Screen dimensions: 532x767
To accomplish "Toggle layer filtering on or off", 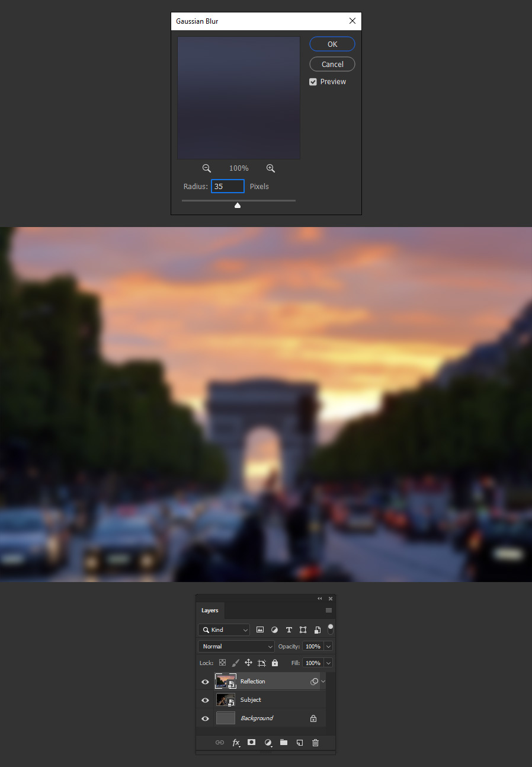I will [331, 628].
